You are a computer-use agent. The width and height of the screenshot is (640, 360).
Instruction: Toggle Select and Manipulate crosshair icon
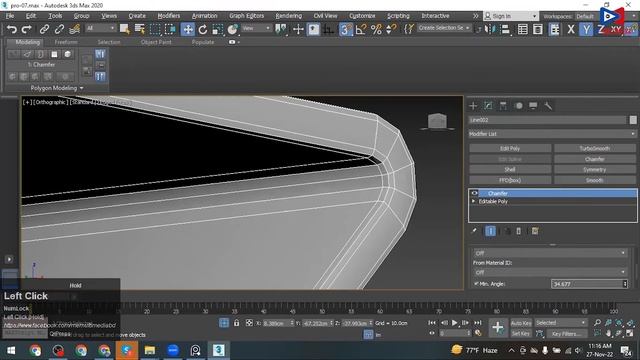tap(298, 29)
